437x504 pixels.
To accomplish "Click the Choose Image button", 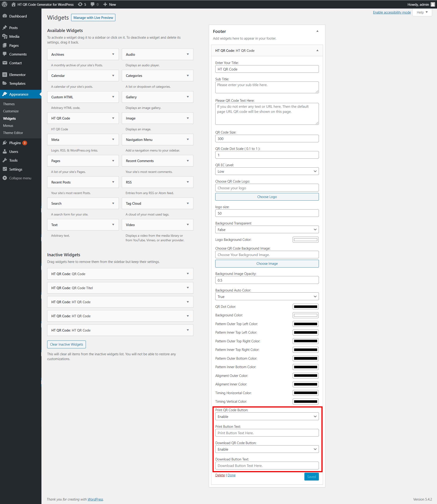I will tap(267, 264).
